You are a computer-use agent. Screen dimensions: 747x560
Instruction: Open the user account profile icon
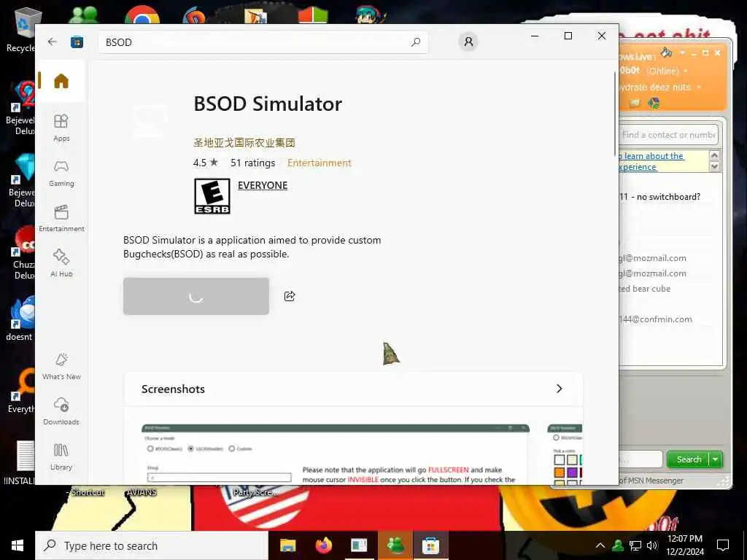pos(468,42)
